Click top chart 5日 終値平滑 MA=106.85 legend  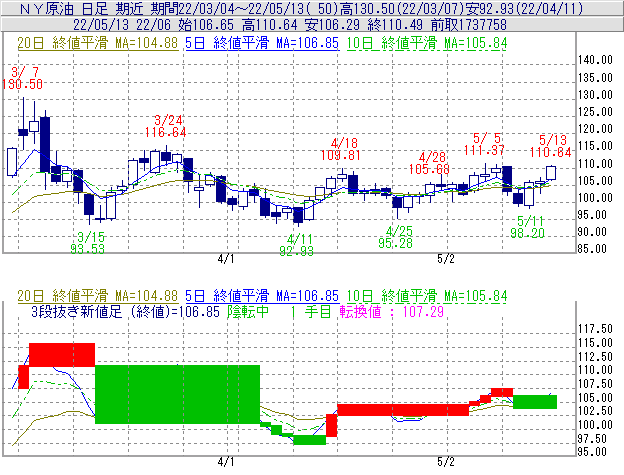[262, 43]
